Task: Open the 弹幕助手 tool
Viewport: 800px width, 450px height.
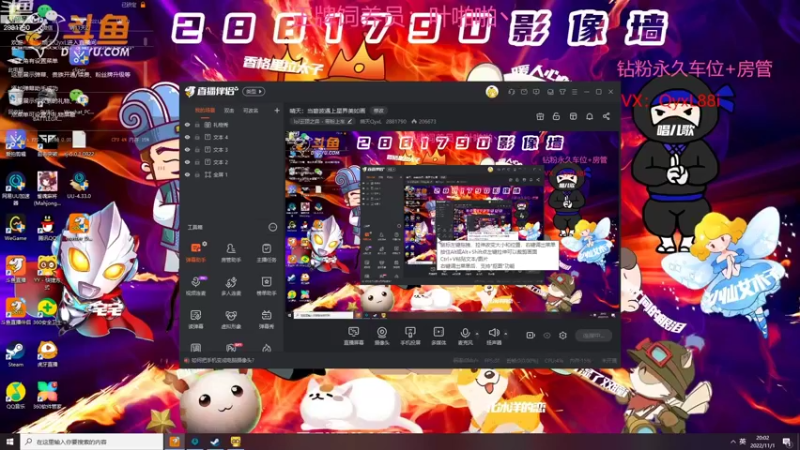Action: (196, 253)
